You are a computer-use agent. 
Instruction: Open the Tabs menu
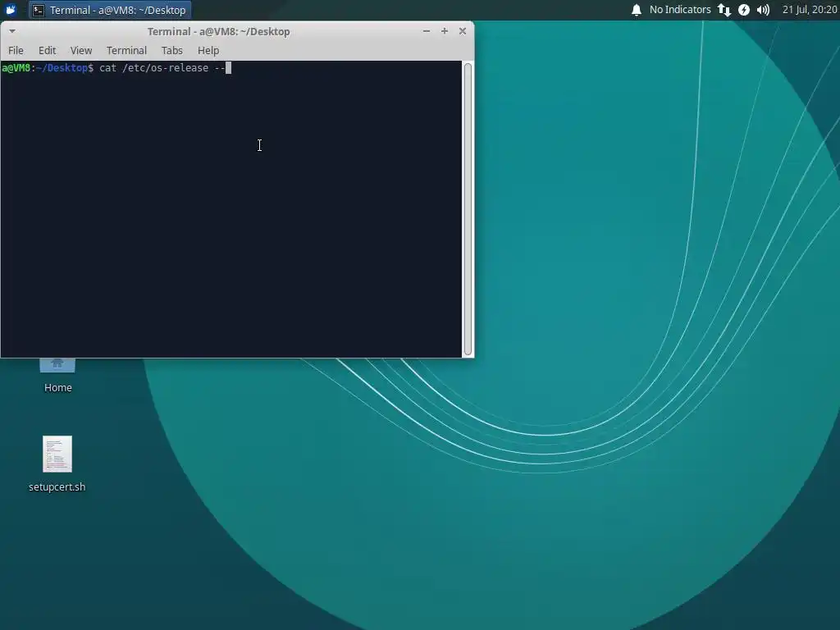(x=172, y=50)
